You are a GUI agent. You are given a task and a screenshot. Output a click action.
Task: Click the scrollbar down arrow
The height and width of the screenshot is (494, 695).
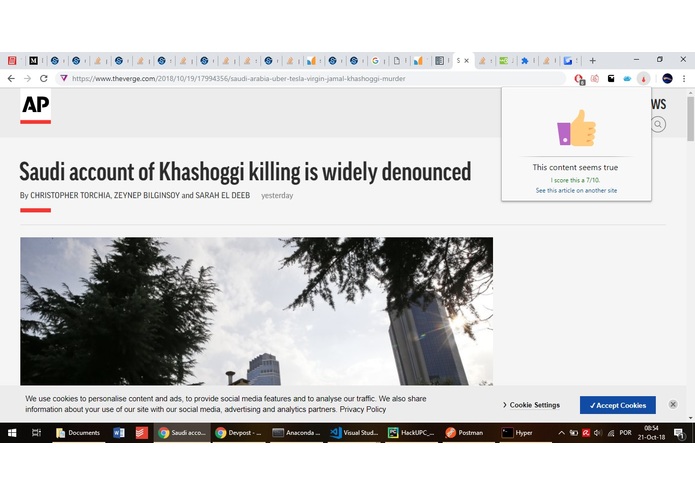pos(691,417)
